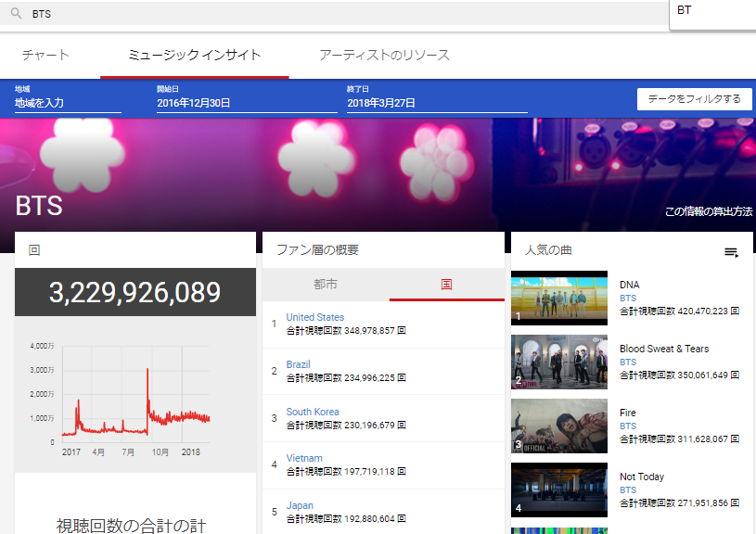Image resolution: width=756 pixels, height=534 pixels.
Task: Click the total views count 3,229,926,089
Action: coord(135,292)
